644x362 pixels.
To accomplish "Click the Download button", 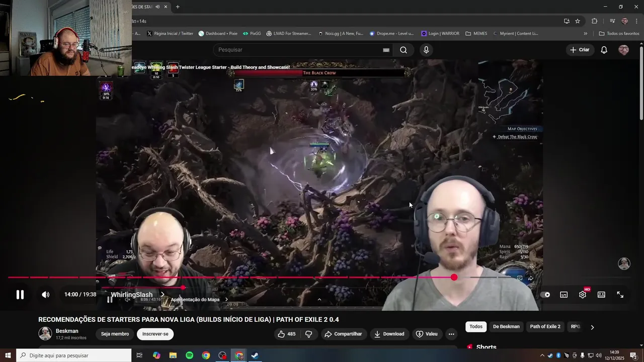I will pos(389,334).
